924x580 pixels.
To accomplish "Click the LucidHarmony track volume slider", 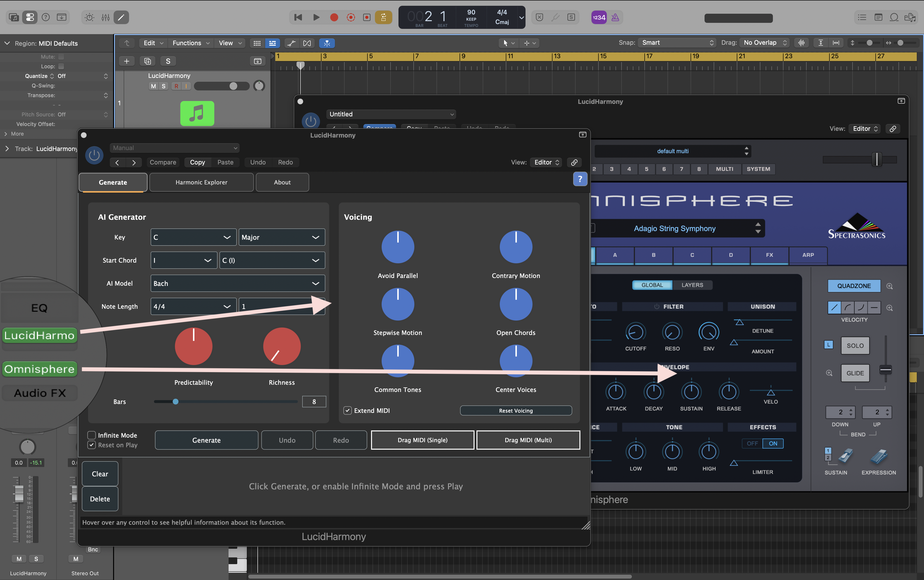I will tap(221, 86).
